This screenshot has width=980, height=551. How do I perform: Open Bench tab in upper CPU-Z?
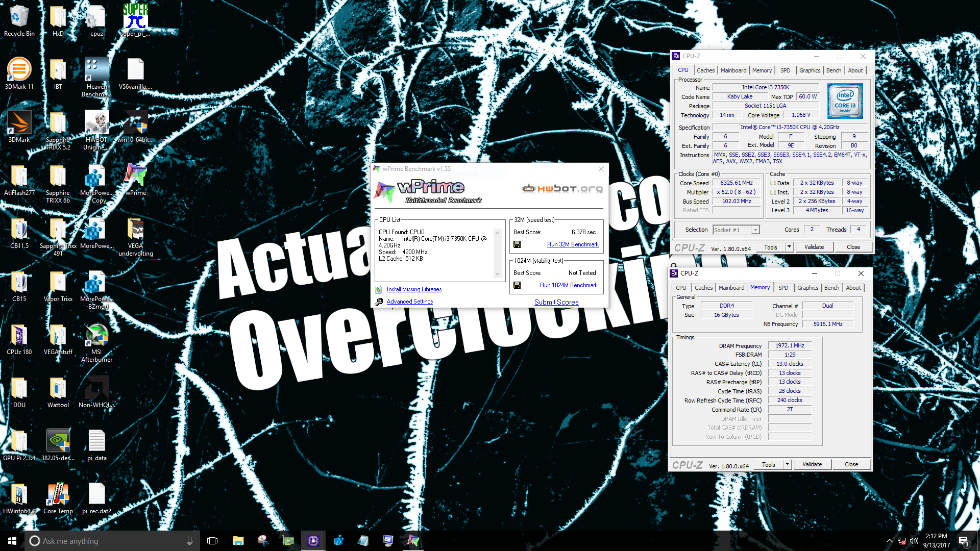[x=834, y=70]
